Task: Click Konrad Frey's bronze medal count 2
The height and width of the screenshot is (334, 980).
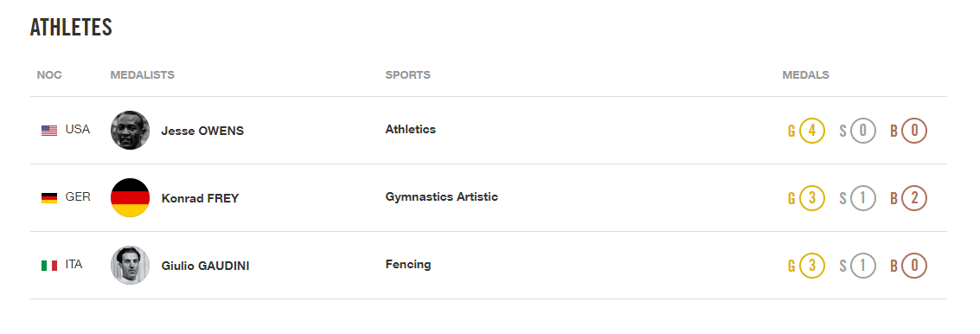Action: click(x=914, y=199)
